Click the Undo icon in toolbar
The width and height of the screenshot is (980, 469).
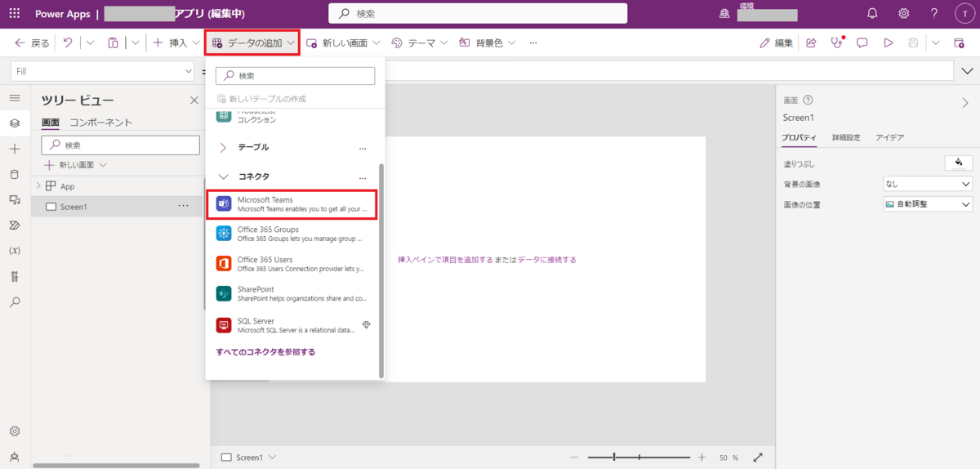pyautogui.click(x=68, y=42)
